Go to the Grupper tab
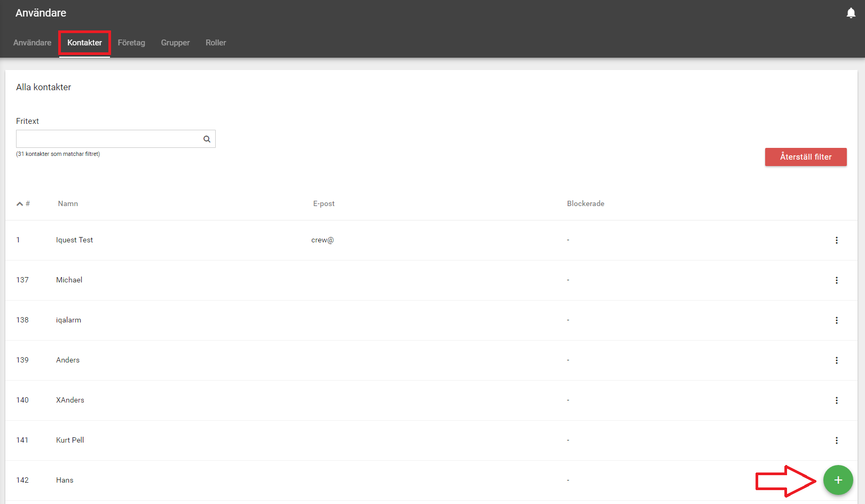The width and height of the screenshot is (865, 504). pos(175,43)
